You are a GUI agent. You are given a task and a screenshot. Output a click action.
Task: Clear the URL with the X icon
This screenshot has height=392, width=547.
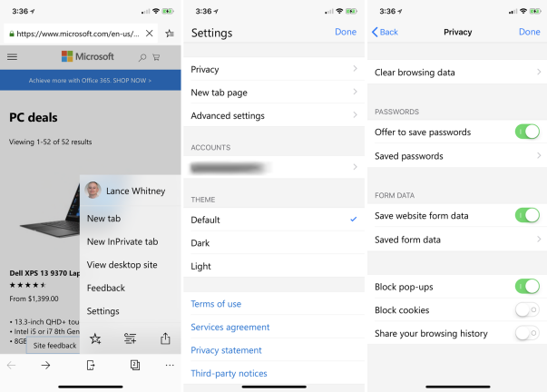click(x=150, y=34)
